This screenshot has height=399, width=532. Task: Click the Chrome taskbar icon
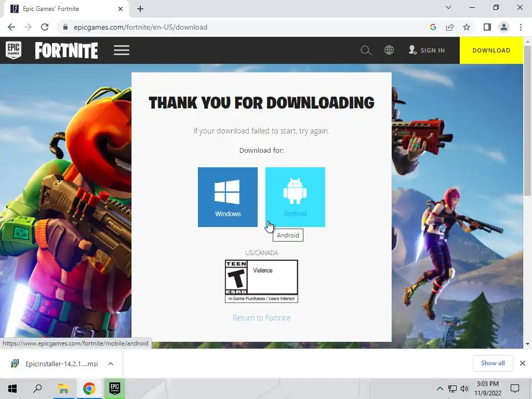tap(89, 389)
